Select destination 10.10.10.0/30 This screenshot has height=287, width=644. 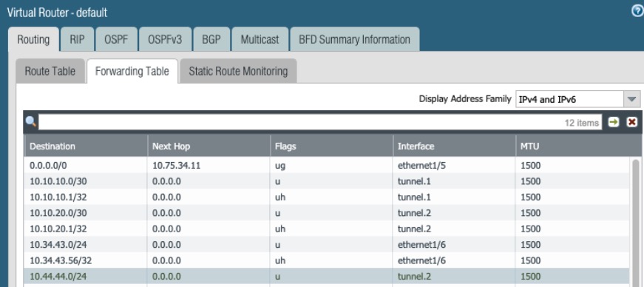58,181
